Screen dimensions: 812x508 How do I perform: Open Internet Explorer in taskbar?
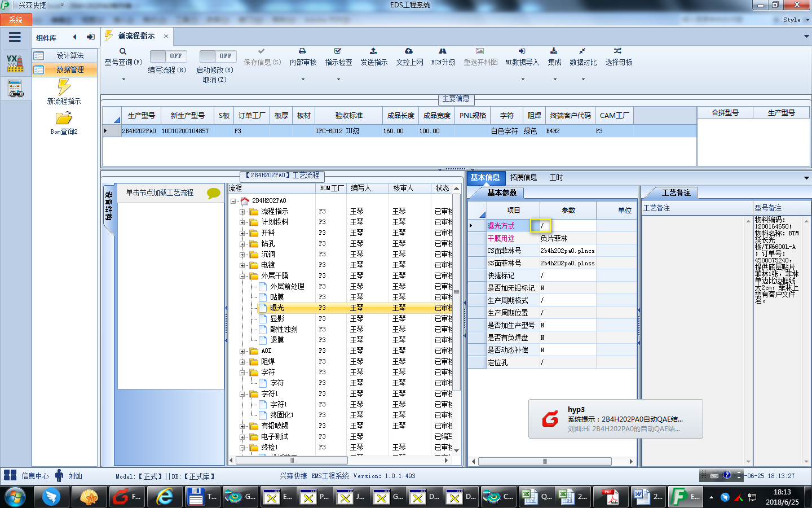pyautogui.click(x=165, y=497)
